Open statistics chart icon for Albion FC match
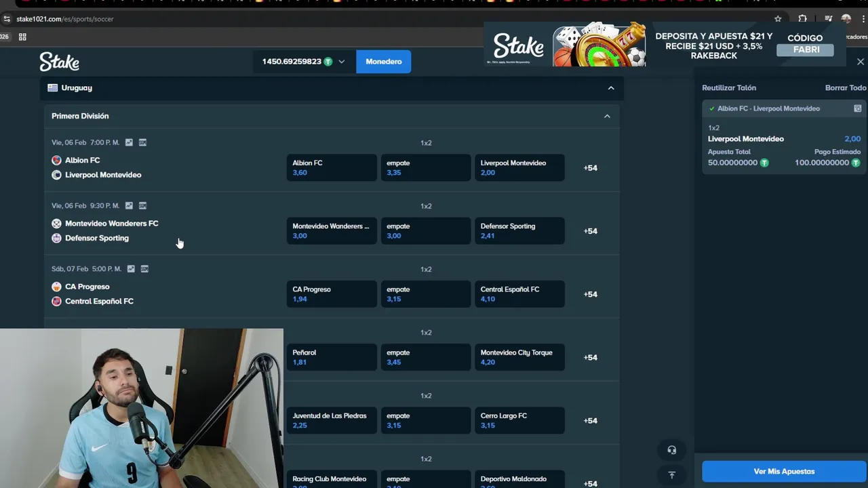Viewport: 868px width, 488px height. point(129,142)
